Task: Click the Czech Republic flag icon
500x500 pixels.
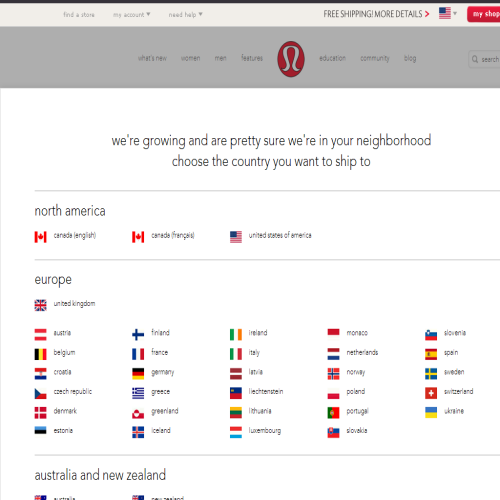Action: pyautogui.click(x=41, y=393)
